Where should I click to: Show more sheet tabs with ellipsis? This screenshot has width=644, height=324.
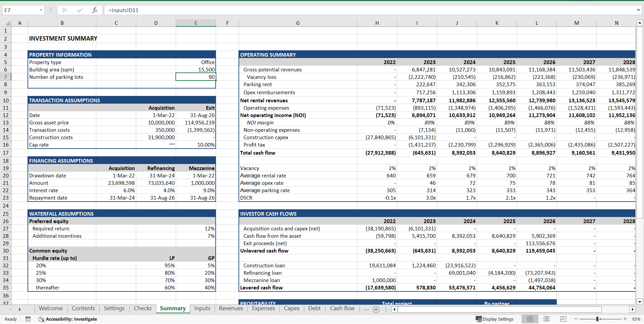[x=366, y=309]
